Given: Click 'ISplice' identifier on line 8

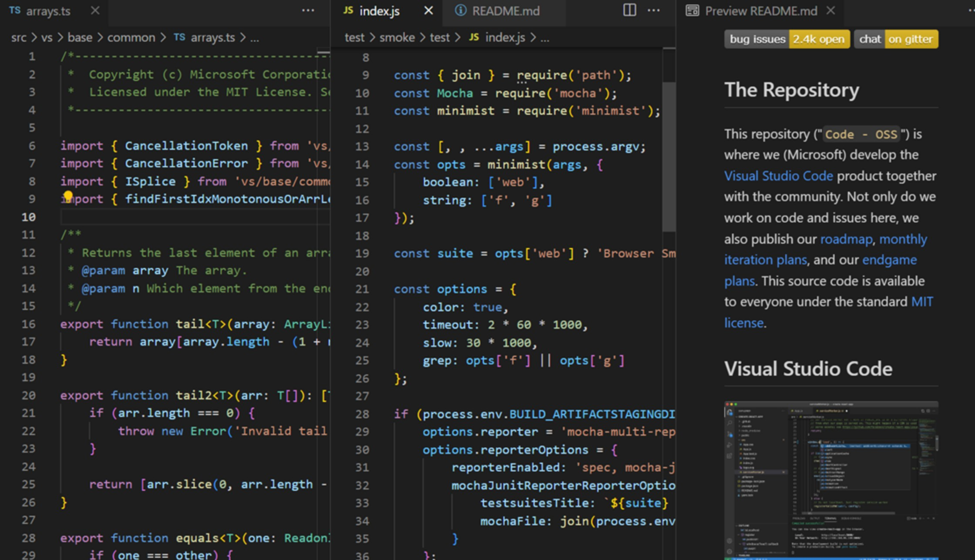Looking at the screenshot, I should (x=150, y=181).
